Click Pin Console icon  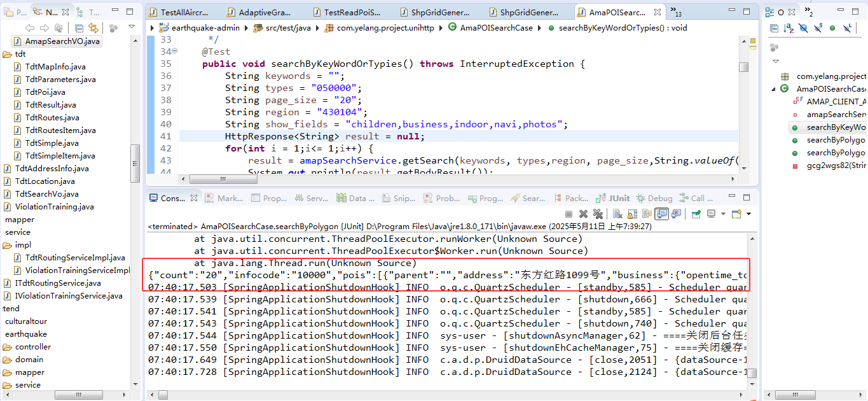(x=696, y=215)
